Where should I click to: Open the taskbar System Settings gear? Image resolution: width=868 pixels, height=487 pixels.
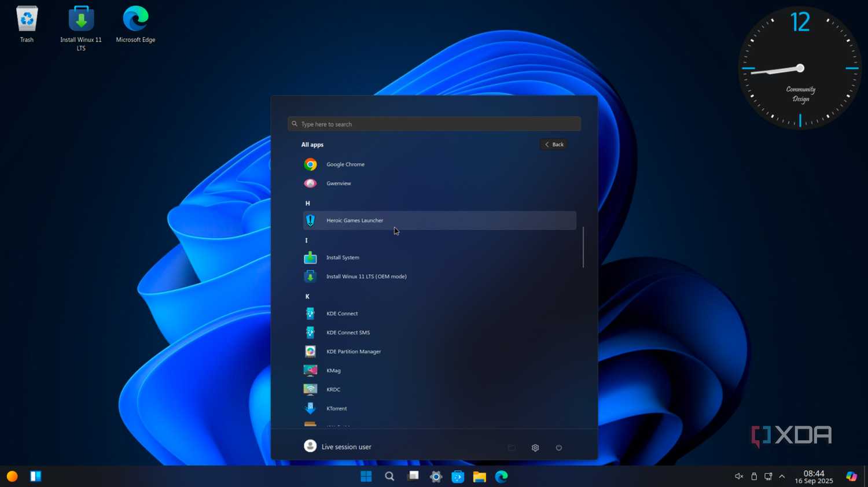(436, 477)
